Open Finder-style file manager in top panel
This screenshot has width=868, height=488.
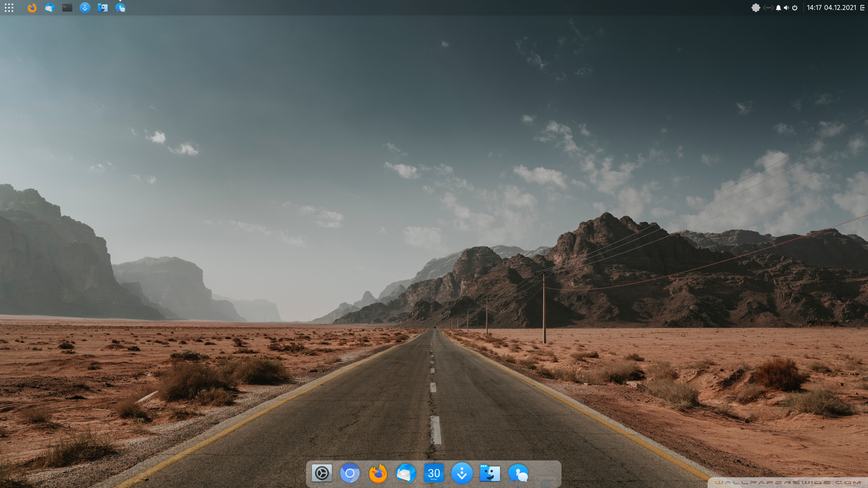[x=103, y=8]
